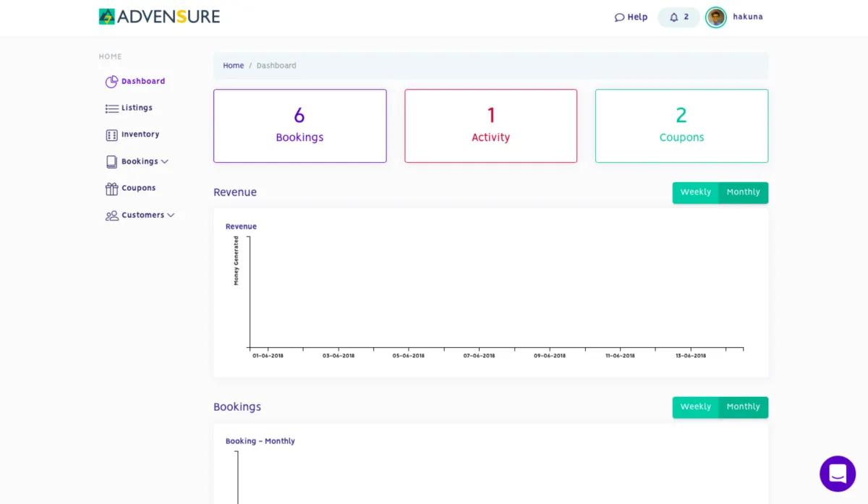Go to Dashboard in the sidebar
This screenshot has width=868, height=504.
coord(143,82)
